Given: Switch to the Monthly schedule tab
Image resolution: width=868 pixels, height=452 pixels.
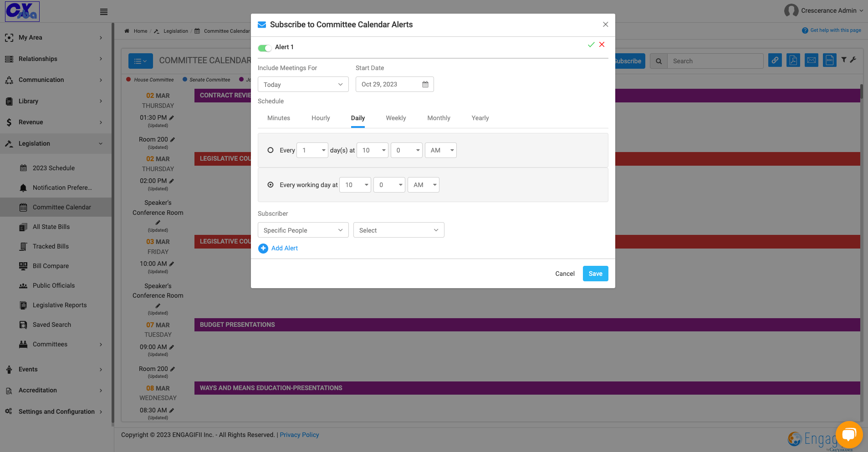Looking at the screenshot, I should pos(439,118).
